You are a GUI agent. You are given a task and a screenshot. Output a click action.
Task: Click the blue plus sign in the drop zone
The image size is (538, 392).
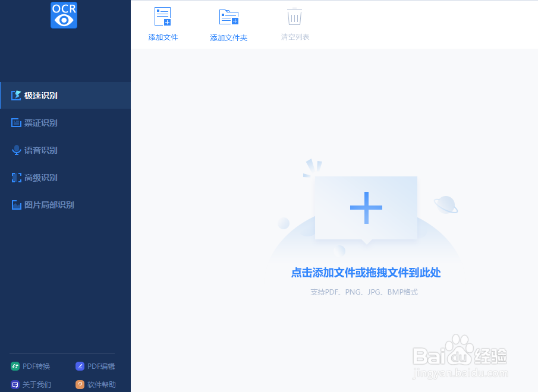(x=366, y=208)
